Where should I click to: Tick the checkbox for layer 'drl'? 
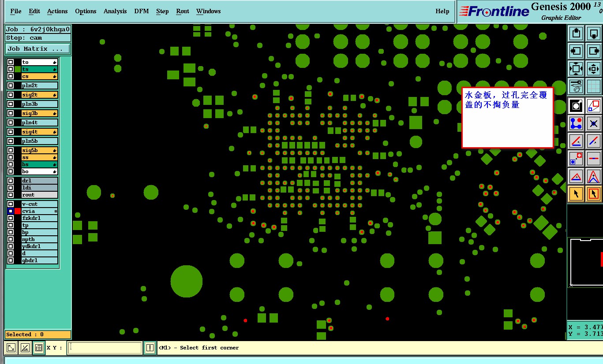[x=11, y=181]
